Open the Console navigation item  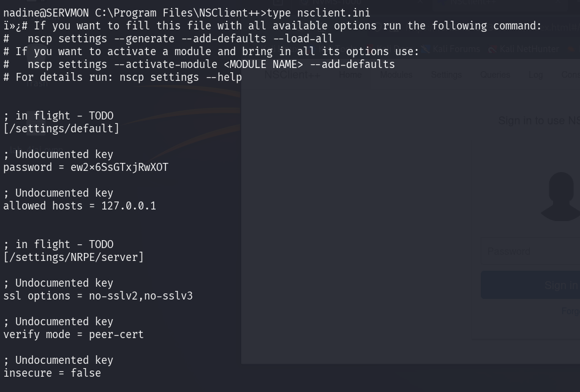(x=570, y=75)
